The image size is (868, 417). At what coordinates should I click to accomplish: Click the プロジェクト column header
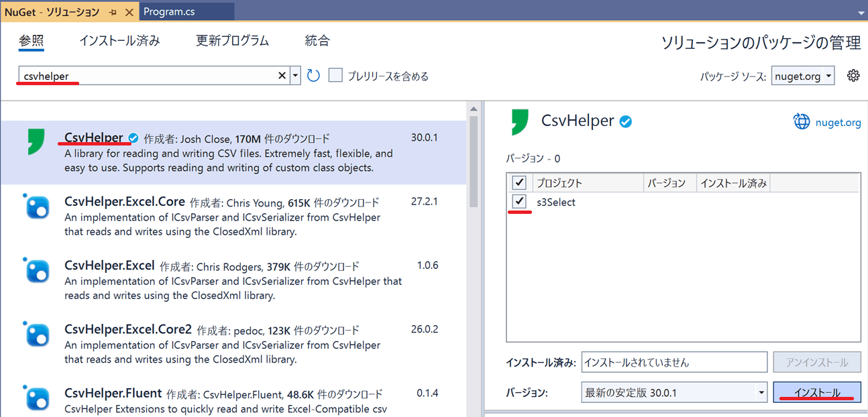tap(588, 182)
